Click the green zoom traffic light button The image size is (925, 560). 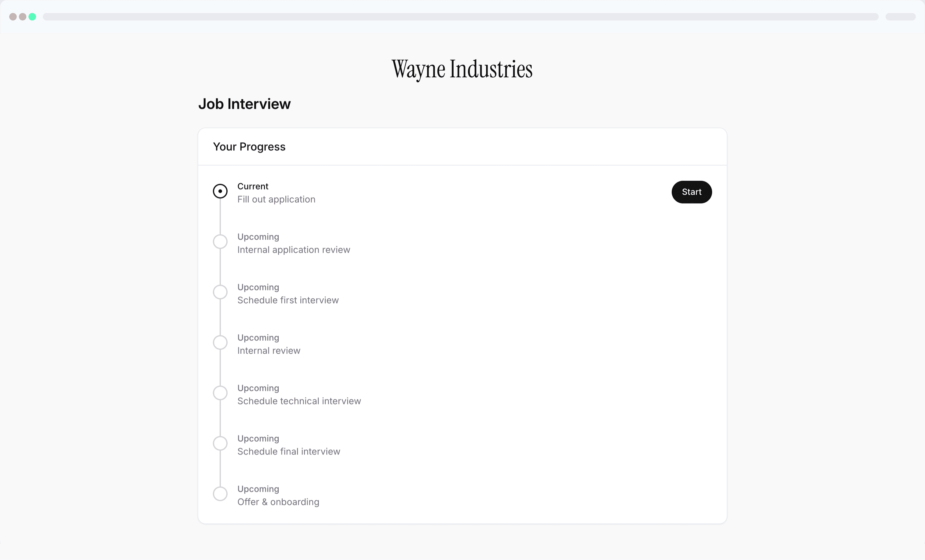[32, 17]
